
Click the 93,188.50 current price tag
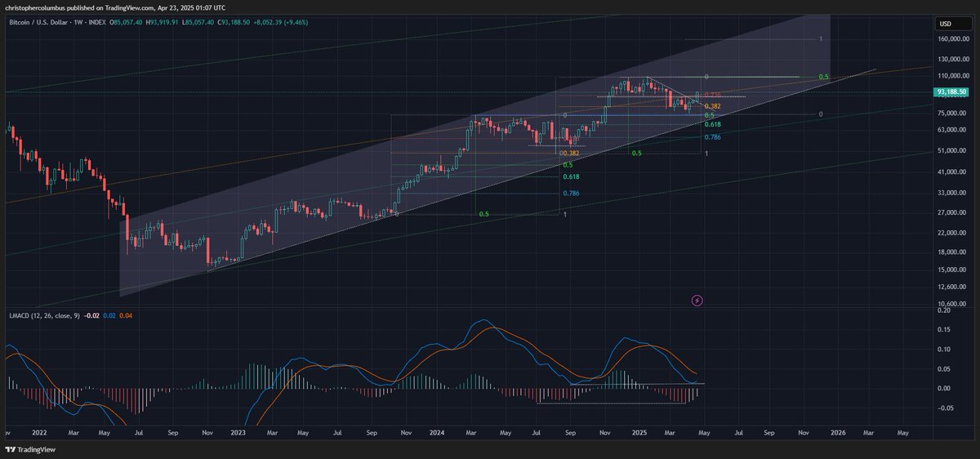(952, 92)
